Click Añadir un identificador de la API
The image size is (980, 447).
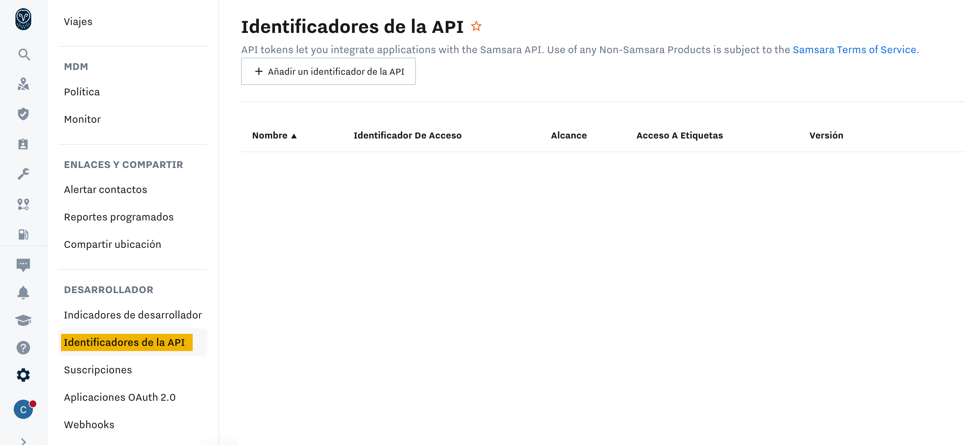[x=328, y=72]
